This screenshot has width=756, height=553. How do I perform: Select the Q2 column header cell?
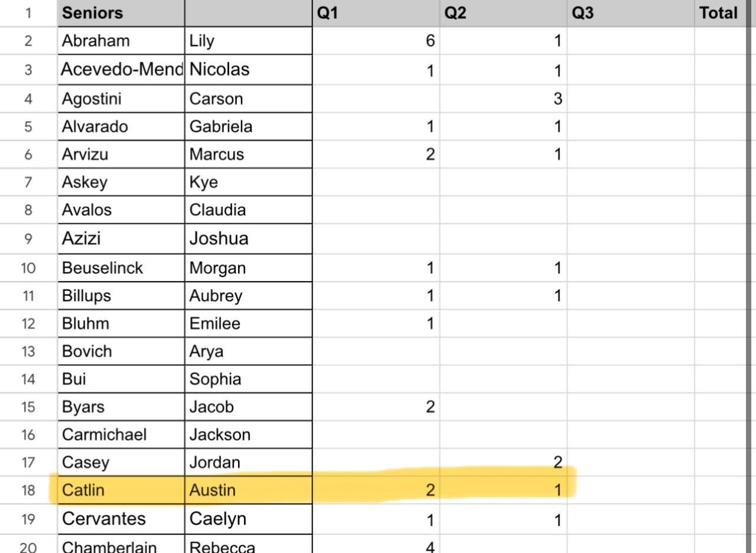[x=503, y=13]
